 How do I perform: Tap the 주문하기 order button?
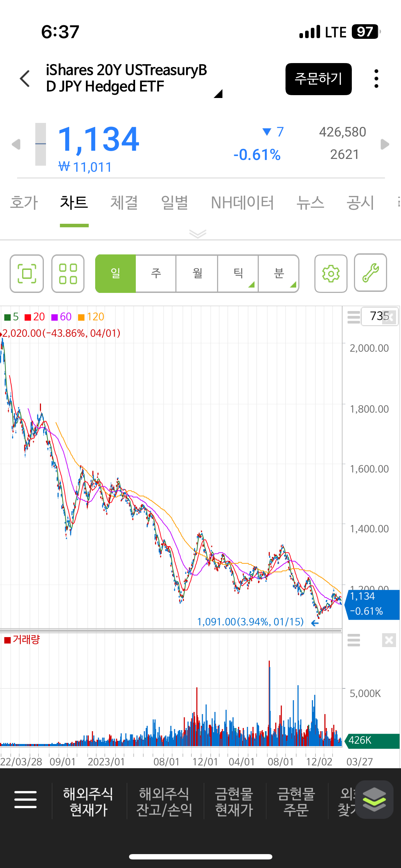(x=318, y=79)
